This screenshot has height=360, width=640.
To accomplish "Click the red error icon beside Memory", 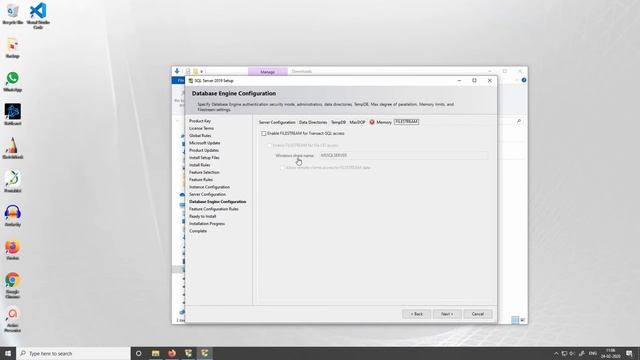I will click(372, 122).
